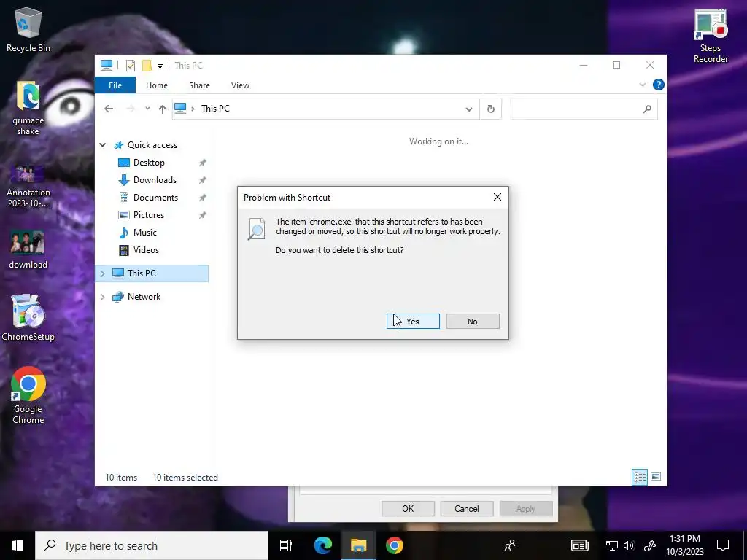The height and width of the screenshot is (560, 747).
Task: Open the Windows Start menu
Action: click(x=18, y=545)
